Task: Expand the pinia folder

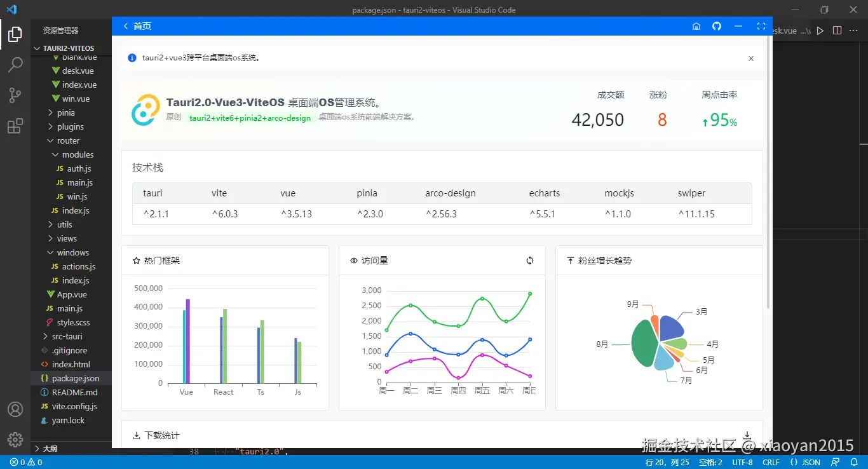Action: click(x=66, y=113)
